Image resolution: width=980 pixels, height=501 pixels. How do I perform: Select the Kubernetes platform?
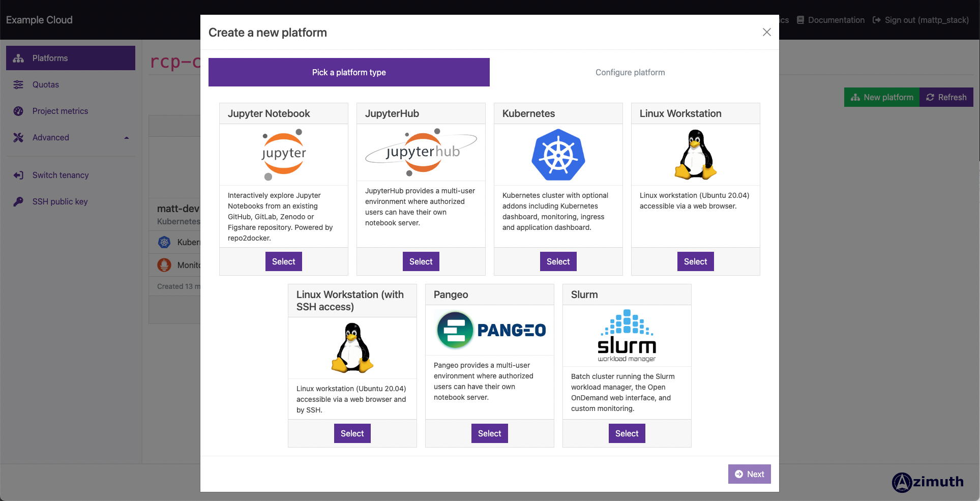click(558, 261)
